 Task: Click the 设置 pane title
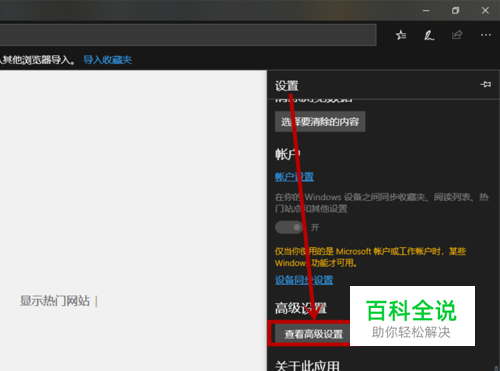(287, 86)
